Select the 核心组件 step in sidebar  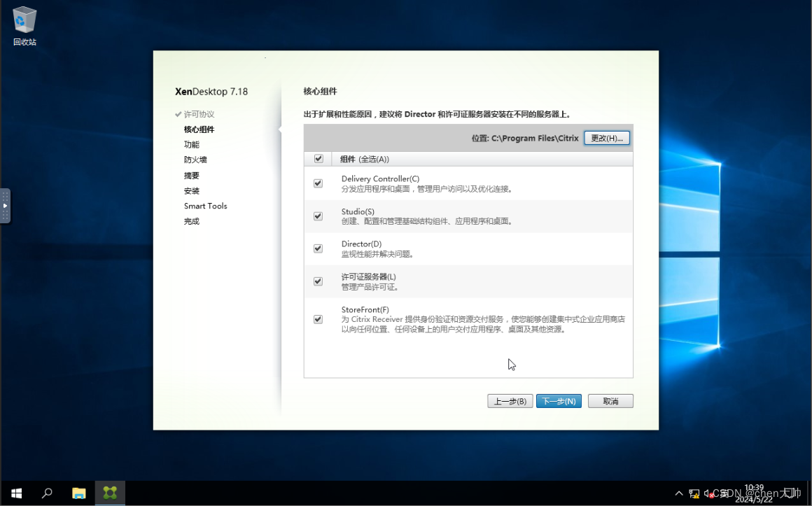[x=199, y=129]
